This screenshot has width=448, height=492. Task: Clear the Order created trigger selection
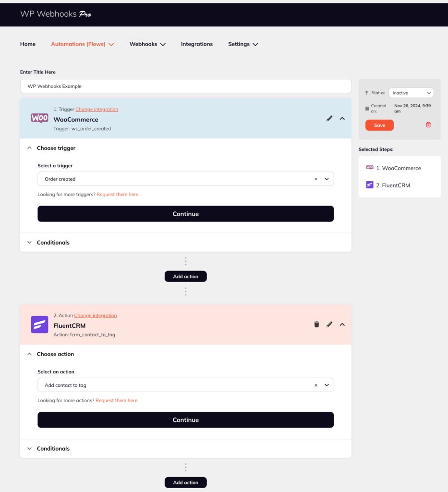(x=315, y=179)
